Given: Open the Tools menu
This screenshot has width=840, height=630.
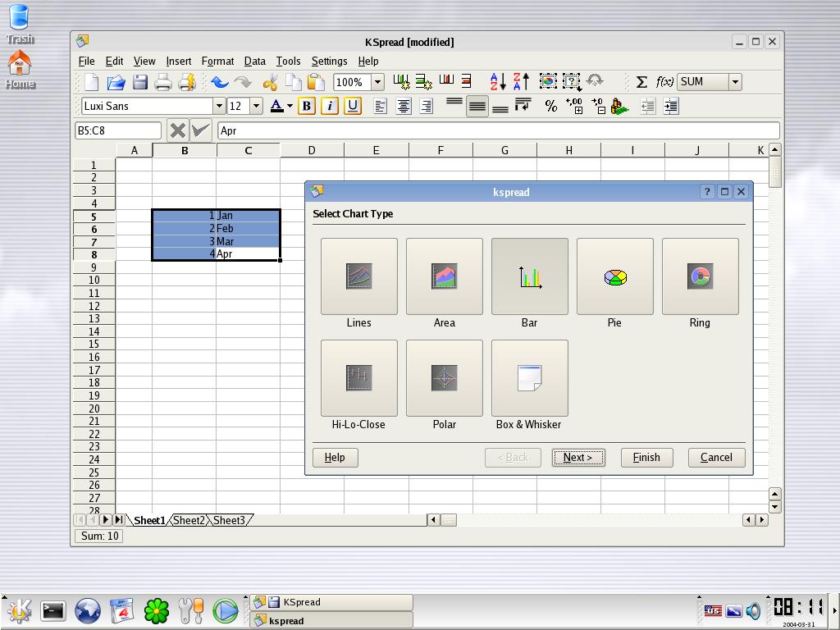Looking at the screenshot, I should (288, 61).
